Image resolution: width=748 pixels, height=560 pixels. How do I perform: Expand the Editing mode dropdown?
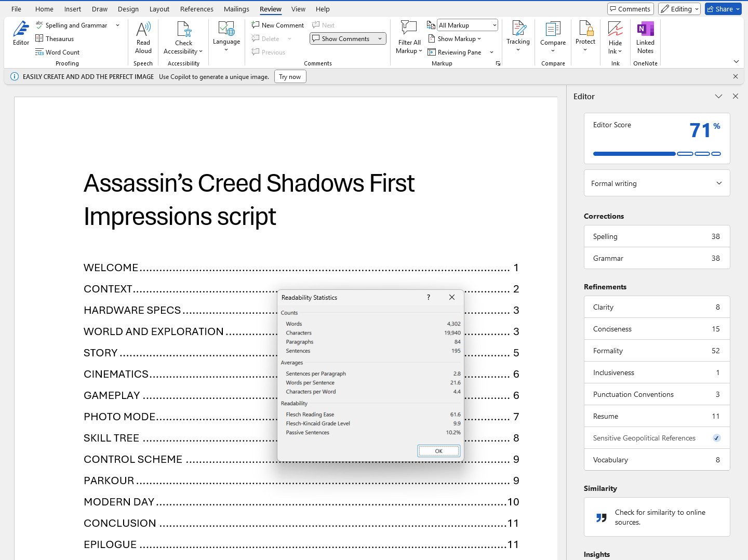[697, 9]
